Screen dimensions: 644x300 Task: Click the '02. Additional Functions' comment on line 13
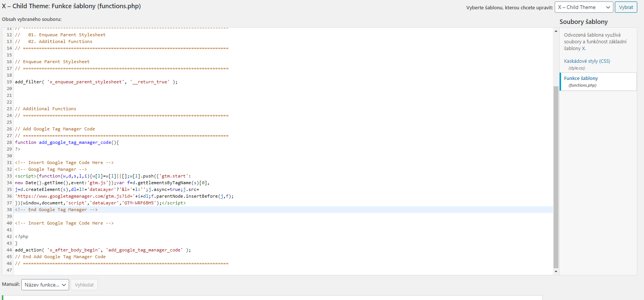point(53,41)
